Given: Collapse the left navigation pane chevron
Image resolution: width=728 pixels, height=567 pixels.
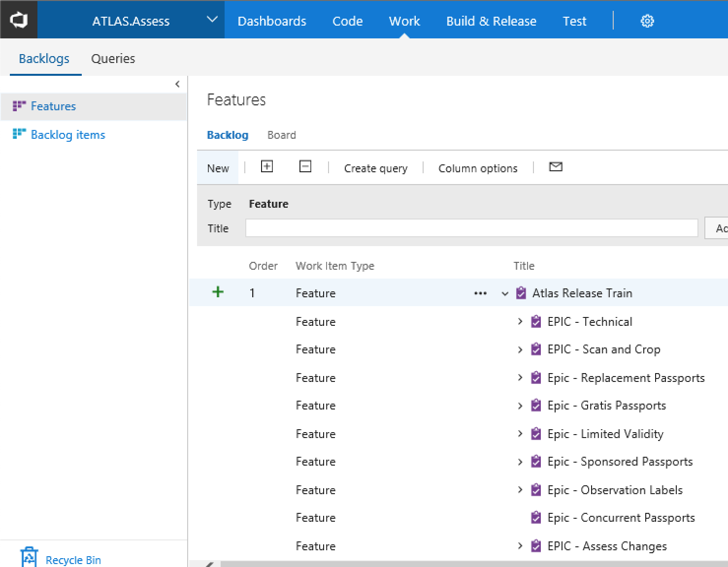Looking at the screenshot, I should [177, 84].
